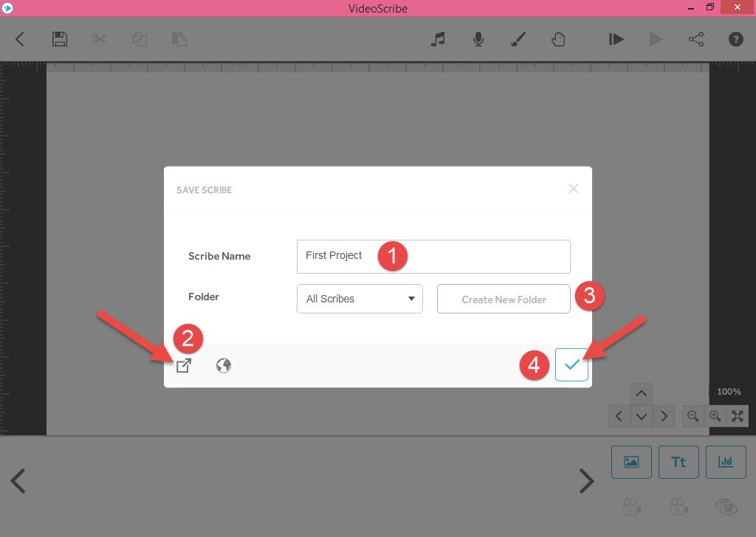Restore down the VideoScribe window

(710, 7)
